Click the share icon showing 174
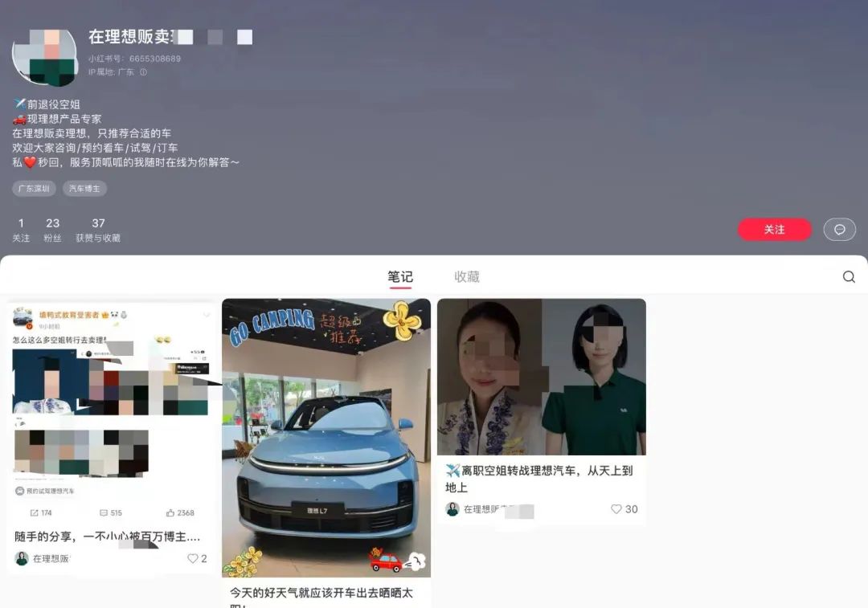Image resolution: width=868 pixels, height=608 pixels. pos(35,513)
